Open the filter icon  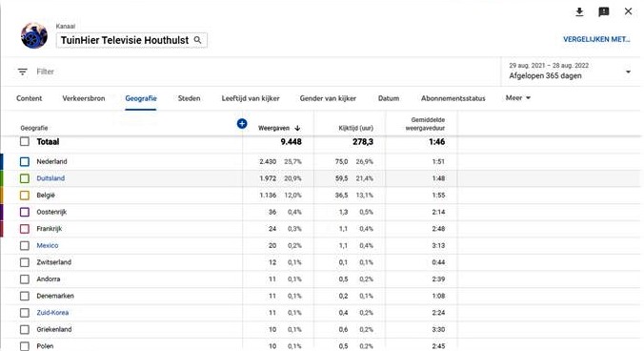pyautogui.click(x=23, y=72)
